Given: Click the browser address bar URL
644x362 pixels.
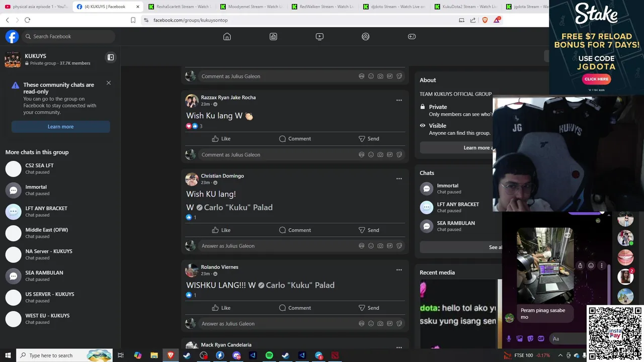Looking at the screenshot, I should tap(191, 20).
